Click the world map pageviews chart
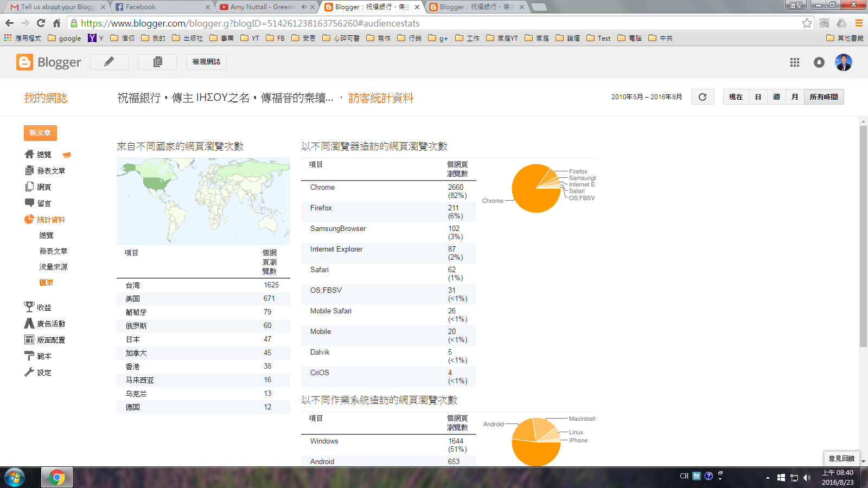The image size is (868, 488). (203, 202)
